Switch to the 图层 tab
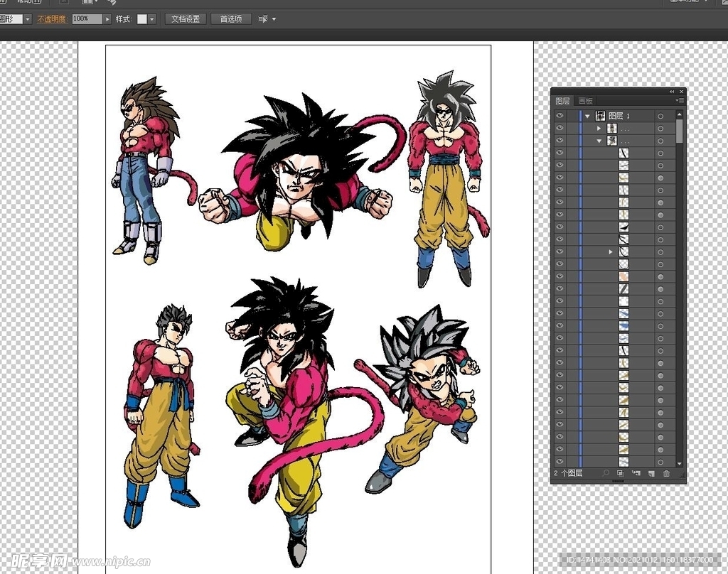The width and height of the screenshot is (728, 574). pos(563,101)
